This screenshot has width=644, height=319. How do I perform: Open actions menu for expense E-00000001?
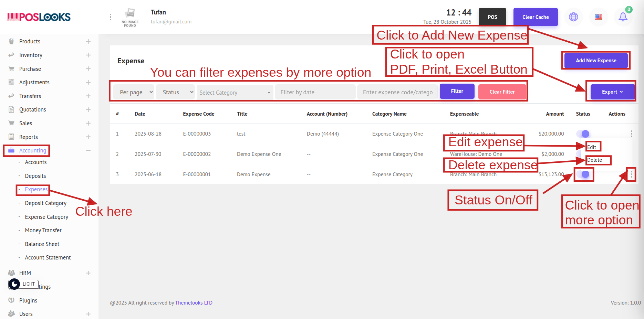point(631,174)
